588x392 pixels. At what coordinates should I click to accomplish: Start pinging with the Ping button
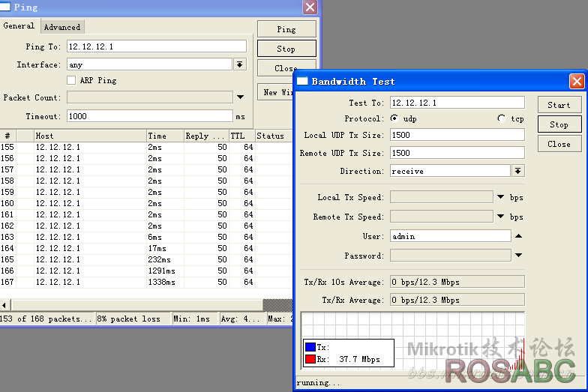286,29
